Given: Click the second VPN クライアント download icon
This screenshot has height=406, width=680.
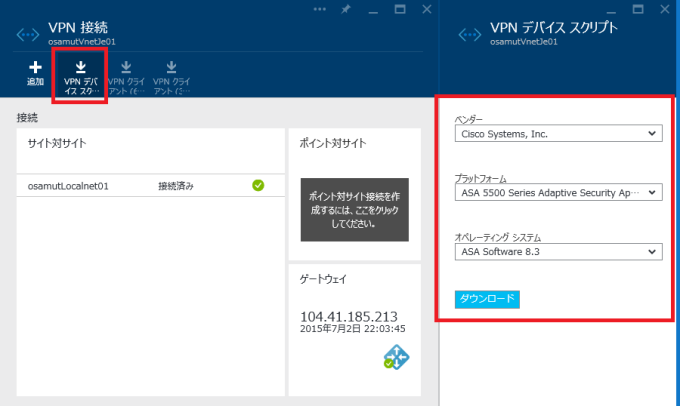Looking at the screenshot, I should tap(171, 67).
